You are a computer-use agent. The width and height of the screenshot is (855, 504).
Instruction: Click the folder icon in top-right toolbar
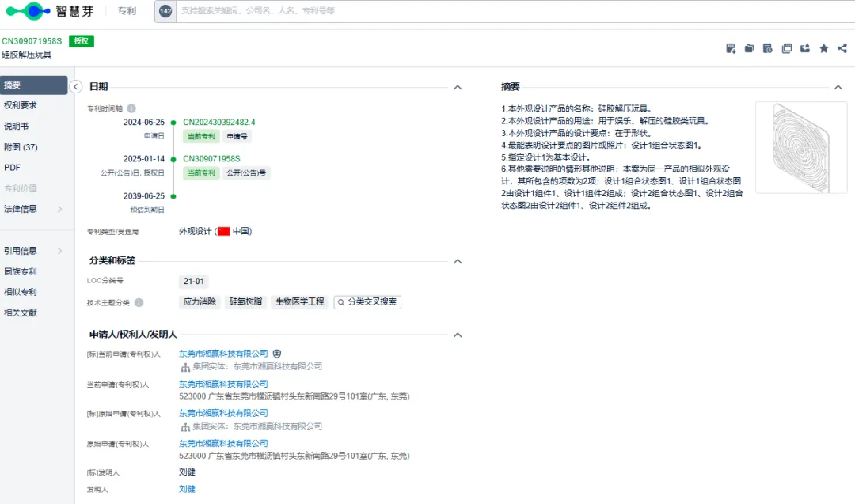coord(749,48)
